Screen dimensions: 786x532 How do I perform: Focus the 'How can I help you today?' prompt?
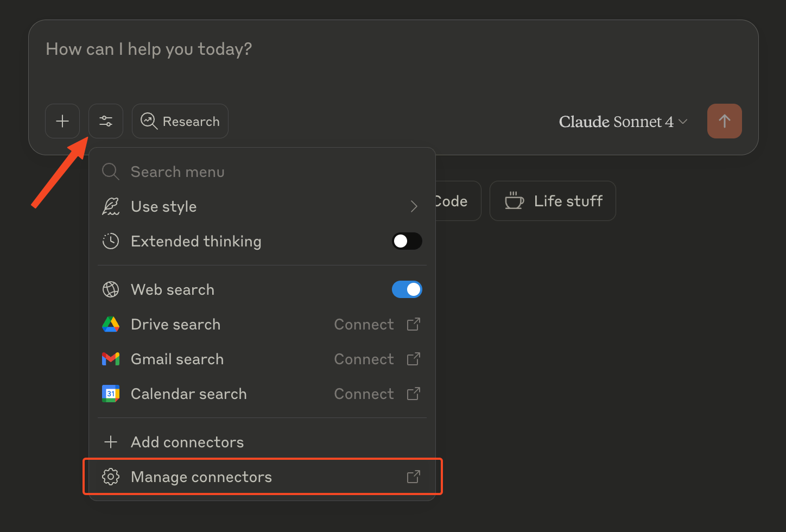coord(149,49)
